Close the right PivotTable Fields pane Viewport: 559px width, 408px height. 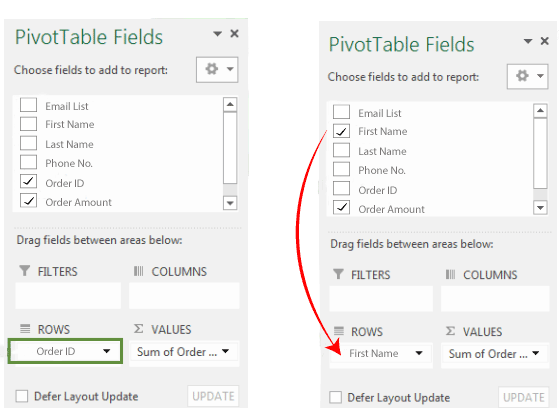[x=545, y=41]
